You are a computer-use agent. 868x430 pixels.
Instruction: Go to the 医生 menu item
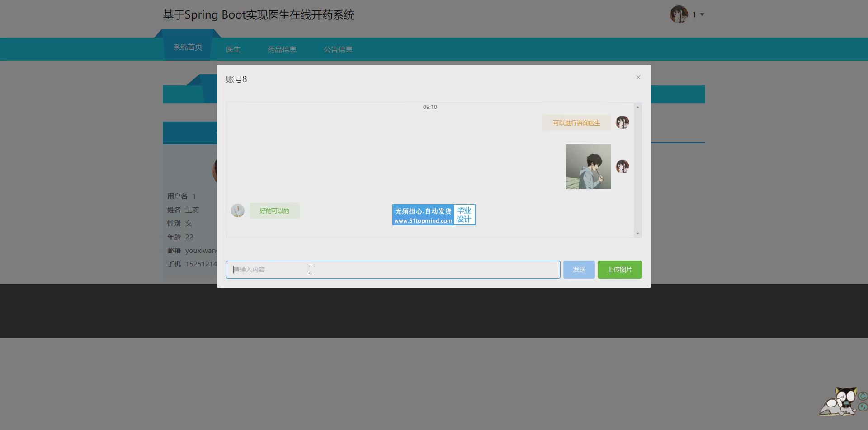(233, 49)
